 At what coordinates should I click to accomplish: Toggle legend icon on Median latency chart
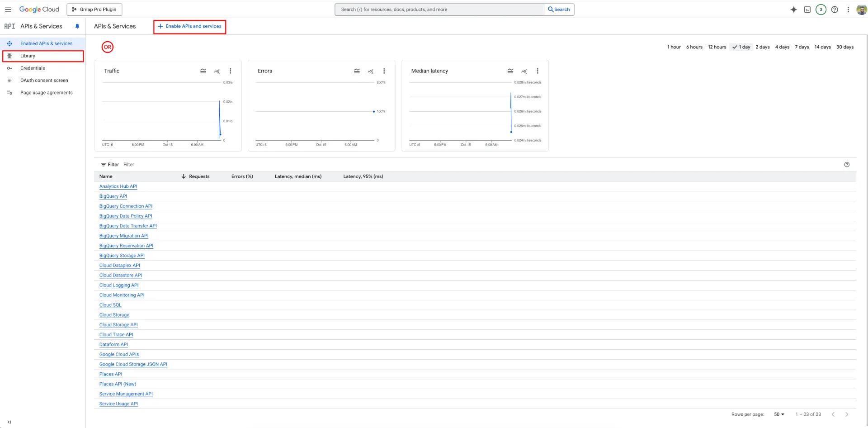coord(510,71)
